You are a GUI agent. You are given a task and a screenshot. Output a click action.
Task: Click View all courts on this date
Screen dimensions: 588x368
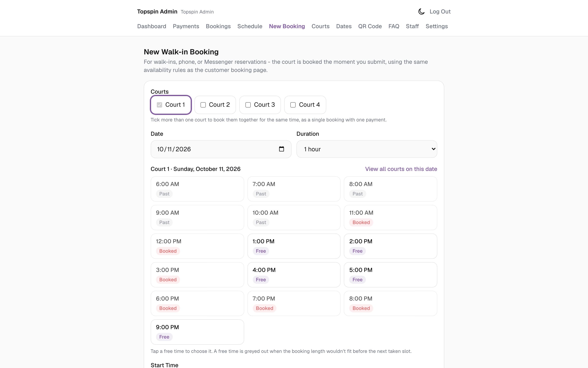tap(401, 169)
